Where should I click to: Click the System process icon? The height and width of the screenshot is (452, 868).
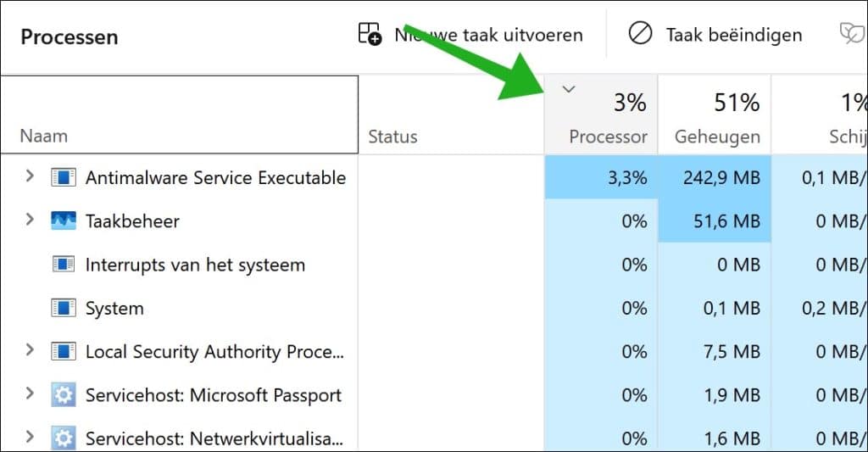[64, 308]
